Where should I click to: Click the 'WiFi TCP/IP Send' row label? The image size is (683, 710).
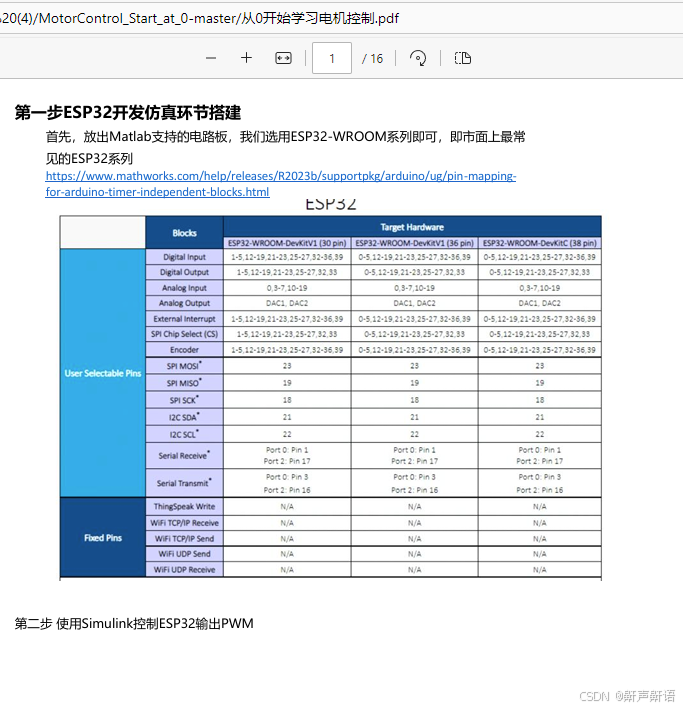(x=184, y=538)
